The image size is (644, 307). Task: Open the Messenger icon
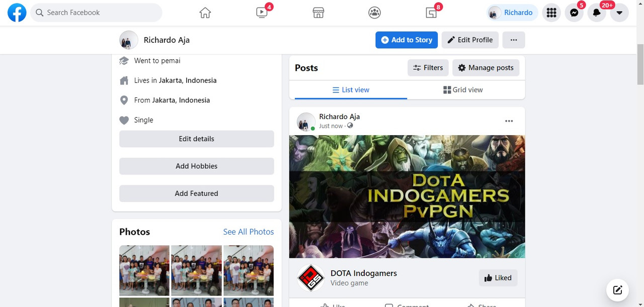574,13
